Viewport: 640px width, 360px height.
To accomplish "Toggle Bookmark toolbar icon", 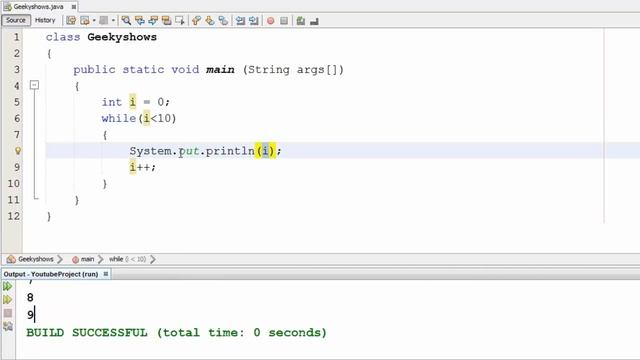I will pyautogui.click(x=223, y=20).
